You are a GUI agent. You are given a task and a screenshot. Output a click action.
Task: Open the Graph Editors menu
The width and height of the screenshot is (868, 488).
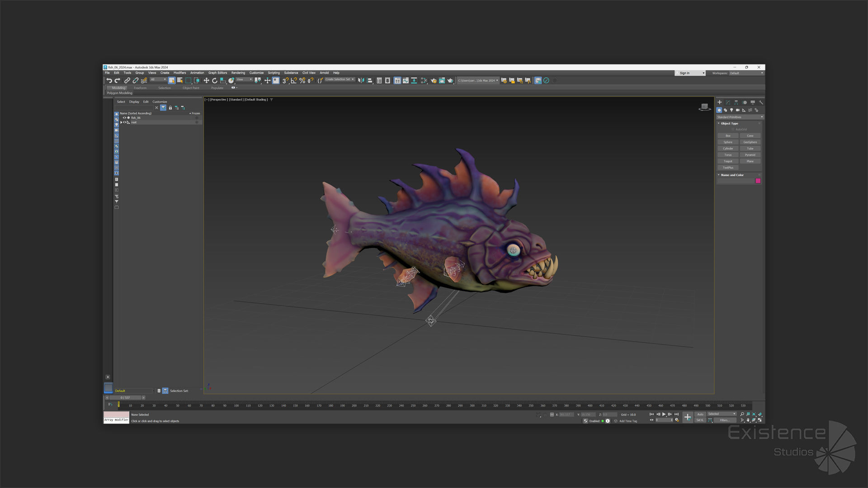tap(217, 73)
